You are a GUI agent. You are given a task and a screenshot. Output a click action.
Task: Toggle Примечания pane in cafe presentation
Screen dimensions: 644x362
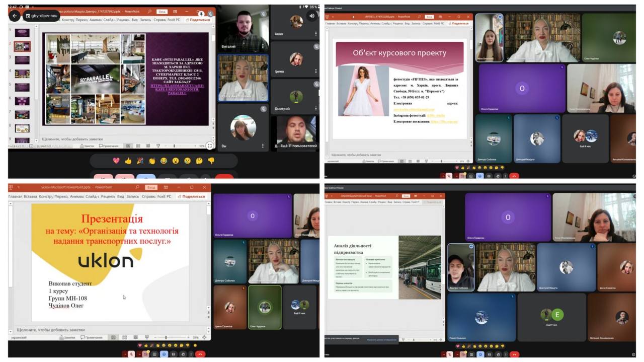click(109, 146)
